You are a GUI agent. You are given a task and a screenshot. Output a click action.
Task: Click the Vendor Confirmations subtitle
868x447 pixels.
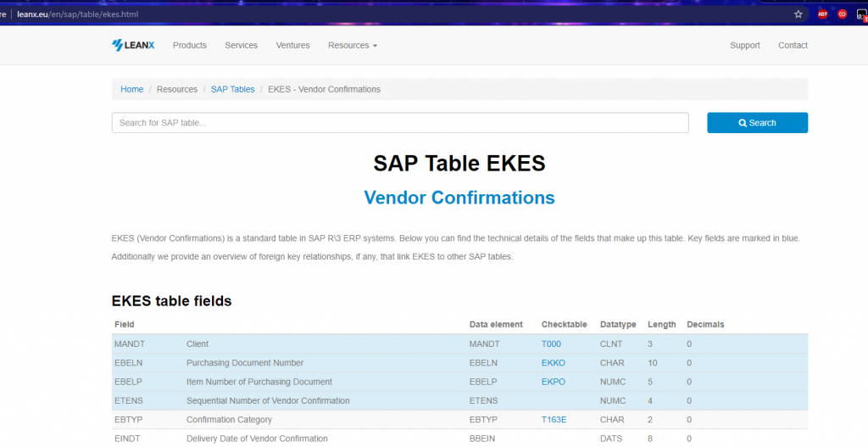click(459, 198)
